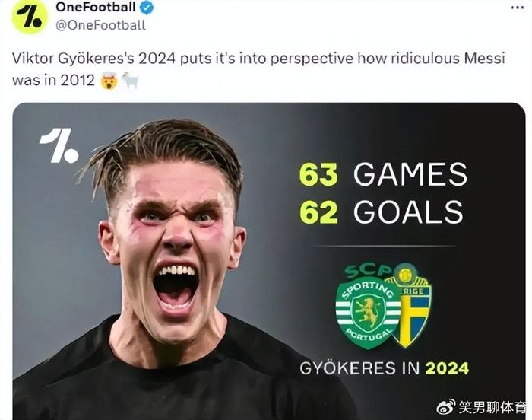Click the yellow number 62
Screen dimensions: 532x420
(318, 212)
